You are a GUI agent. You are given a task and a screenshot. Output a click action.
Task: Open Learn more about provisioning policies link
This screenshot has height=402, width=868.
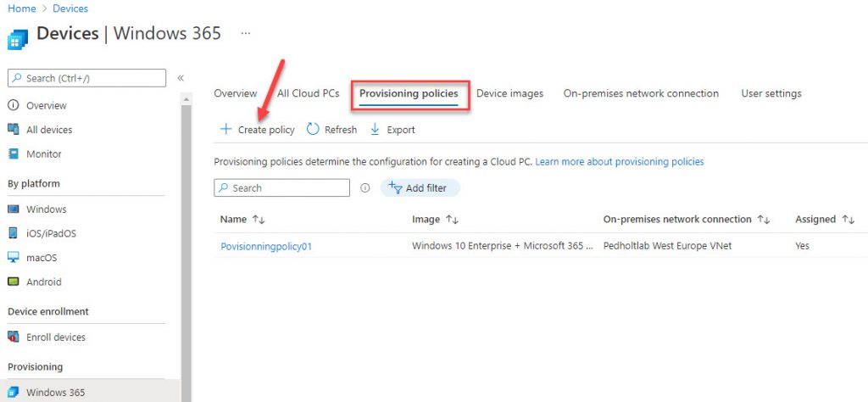[x=620, y=162]
